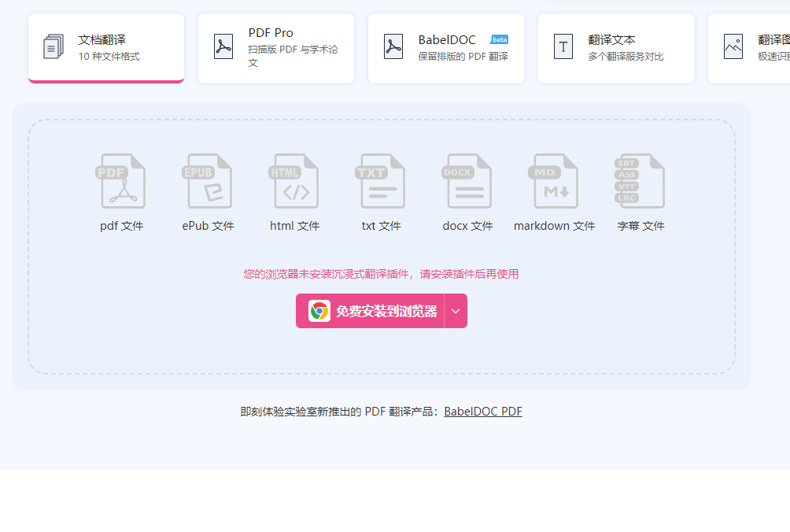Select the ePub 文件 file type icon
The width and height of the screenshot is (790, 532).
pos(207,181)
